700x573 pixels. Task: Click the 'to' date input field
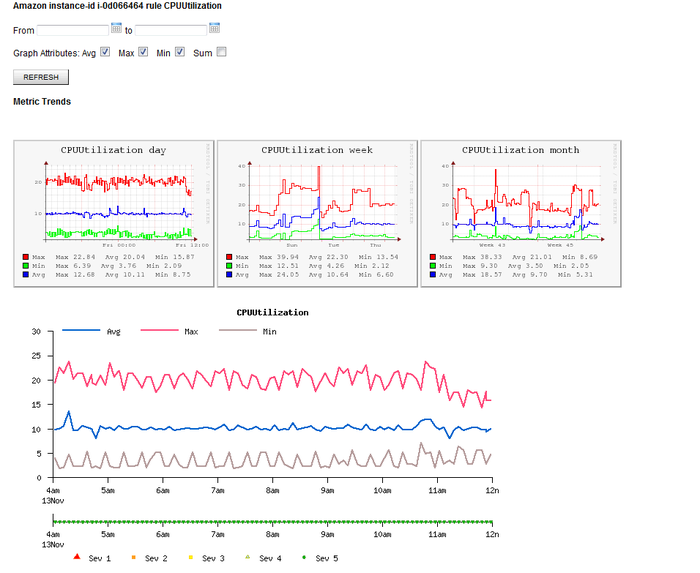pyautogui.click(x=171, y=30)
